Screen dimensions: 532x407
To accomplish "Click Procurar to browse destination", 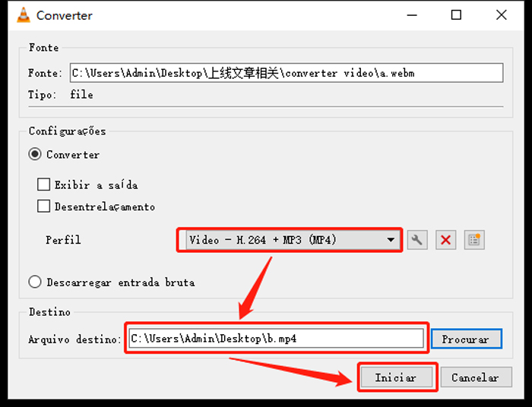I will coord(466,339).
